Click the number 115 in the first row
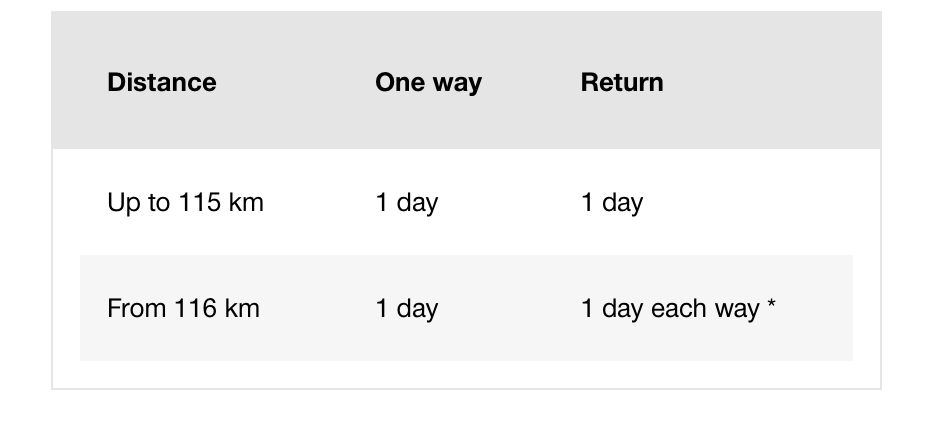This screenshot has width=934, height=428. [x=200, y=202]
